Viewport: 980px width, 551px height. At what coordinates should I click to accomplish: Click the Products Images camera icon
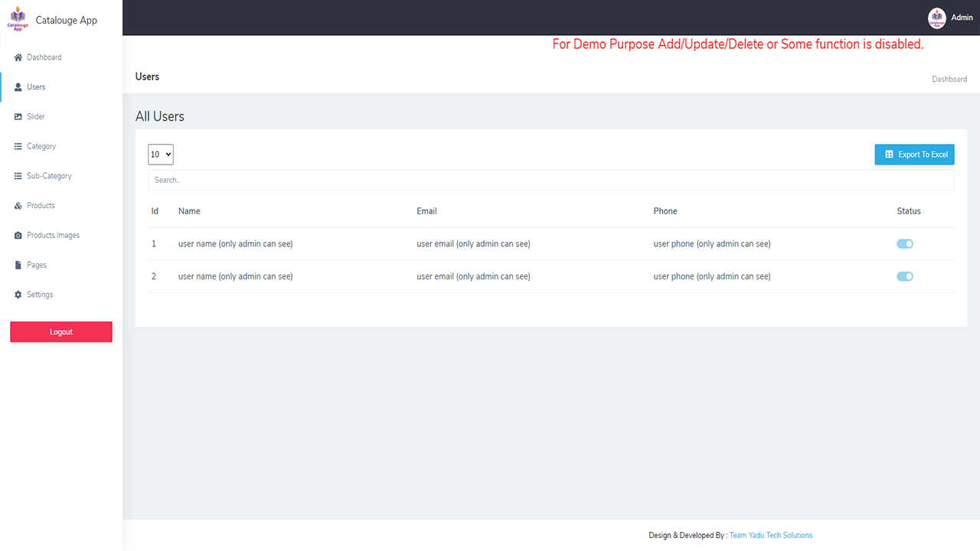18,236
